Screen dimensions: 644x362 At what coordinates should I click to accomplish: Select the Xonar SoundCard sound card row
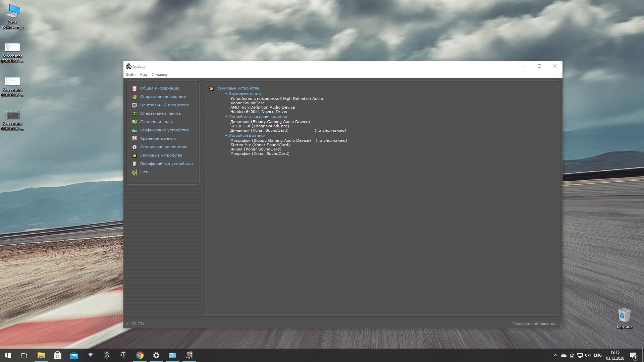pyautogui.click(x=247, y=103)
